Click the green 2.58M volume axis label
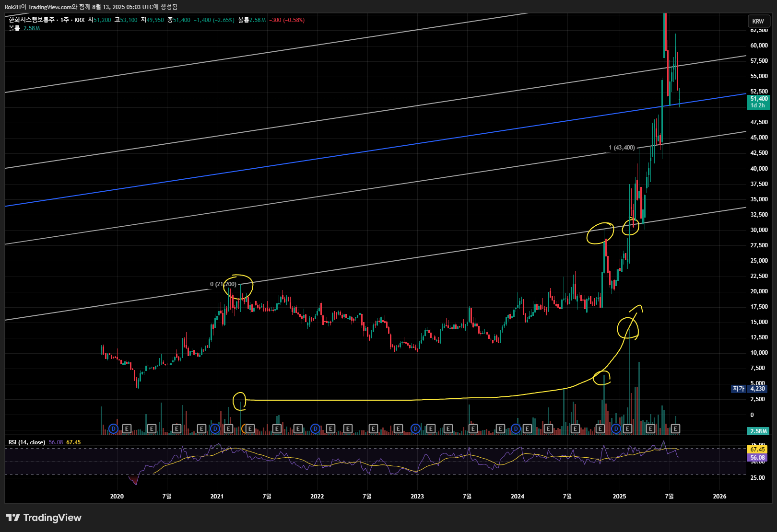This screenshot has width=777, height=532. point(758,431)
